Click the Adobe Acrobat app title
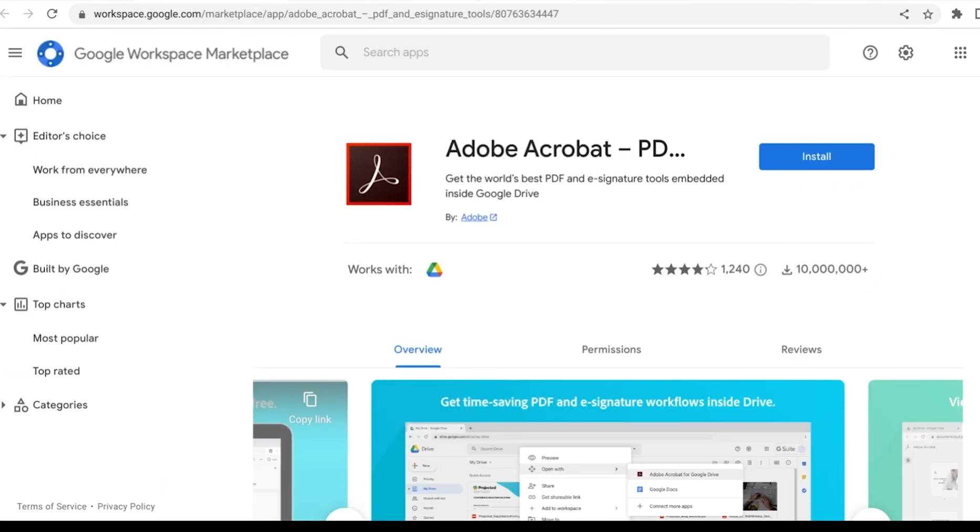 click(x=565, y=149)
